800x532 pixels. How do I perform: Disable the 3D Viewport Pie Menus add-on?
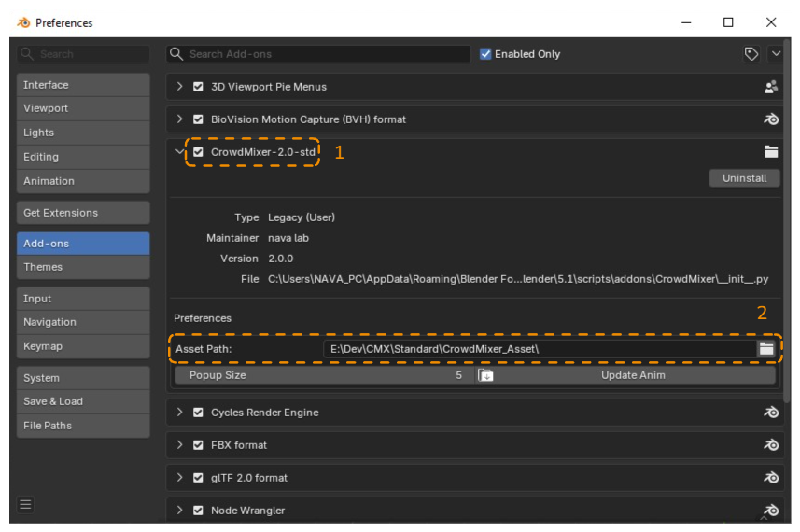198,87
